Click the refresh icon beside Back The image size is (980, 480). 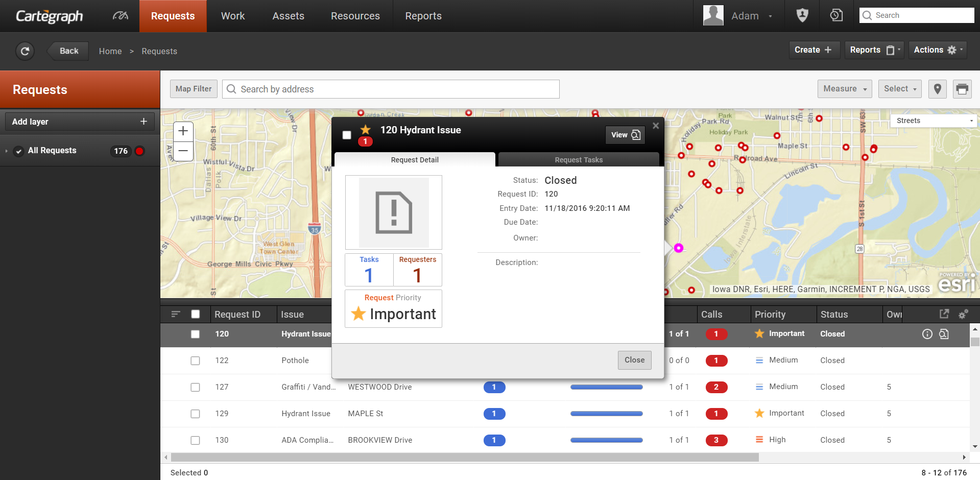pos(25,51)
